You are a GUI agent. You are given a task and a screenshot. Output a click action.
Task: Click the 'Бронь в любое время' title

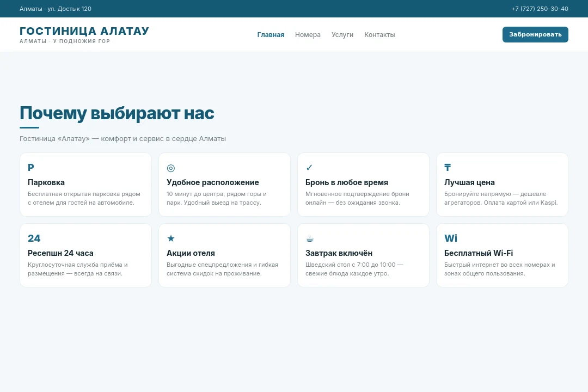click(347, 182)
